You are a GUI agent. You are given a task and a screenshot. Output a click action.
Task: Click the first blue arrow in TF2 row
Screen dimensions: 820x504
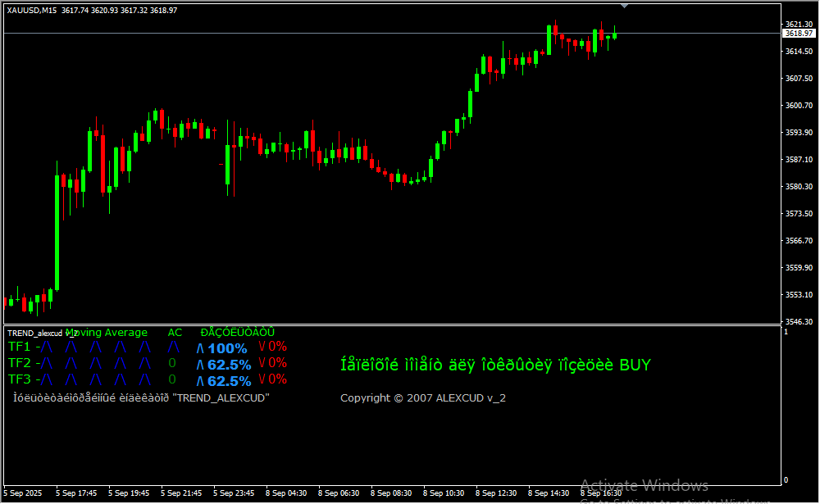pos(48,363)
